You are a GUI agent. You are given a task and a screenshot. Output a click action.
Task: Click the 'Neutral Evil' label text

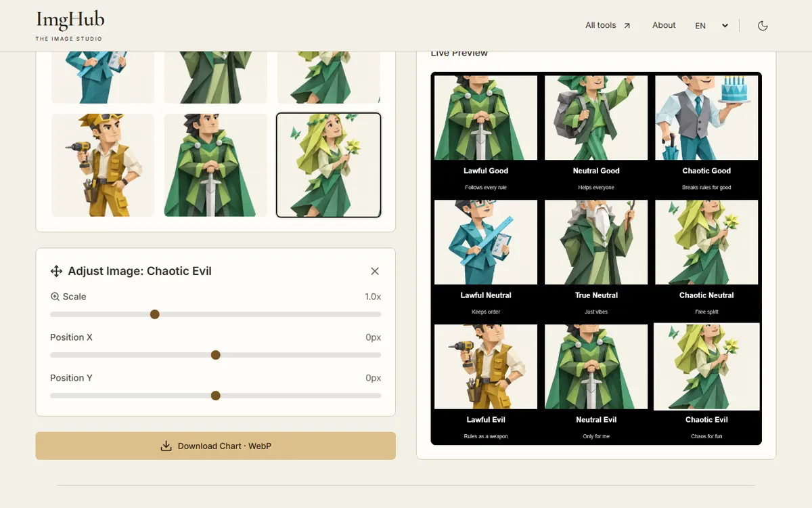pos(596,420)
